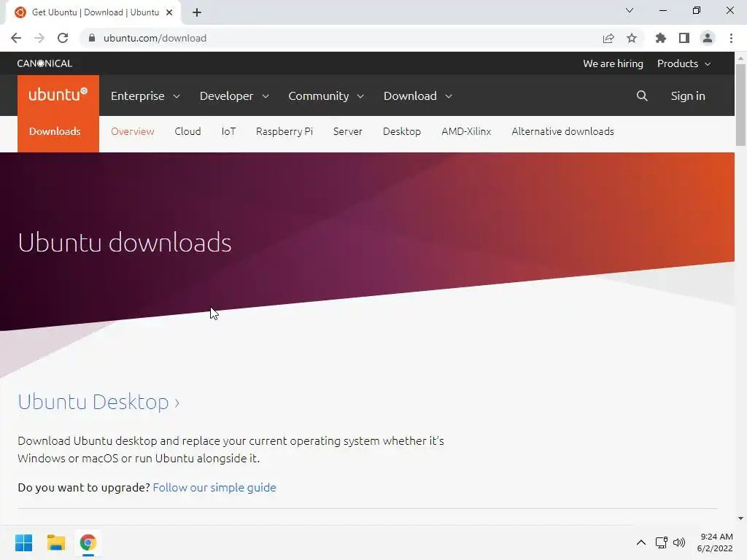The width and height of the screenshot is (747, 560).
Task: Open the We are hiring link
Action: coord(613,63)
